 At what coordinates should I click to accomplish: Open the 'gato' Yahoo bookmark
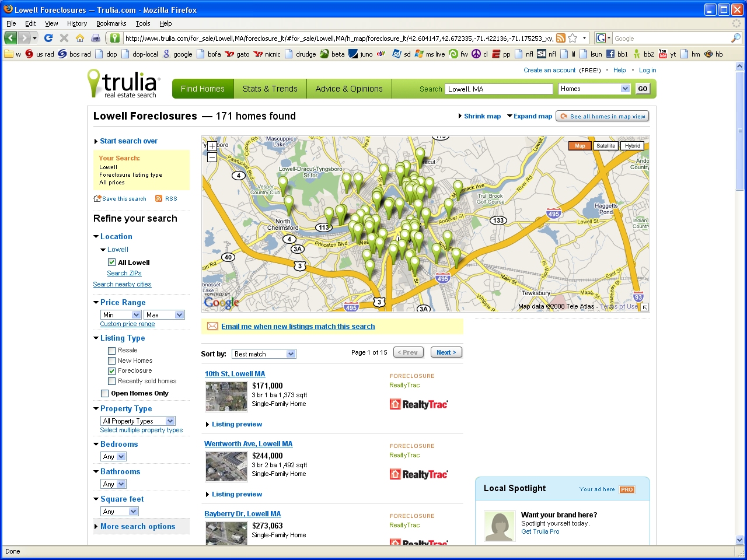pos(238,54)
